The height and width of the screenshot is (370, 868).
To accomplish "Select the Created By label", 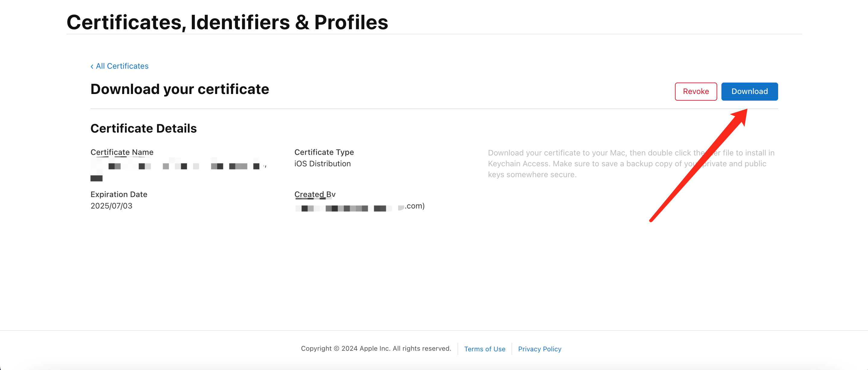I will (x=315, y=194).
